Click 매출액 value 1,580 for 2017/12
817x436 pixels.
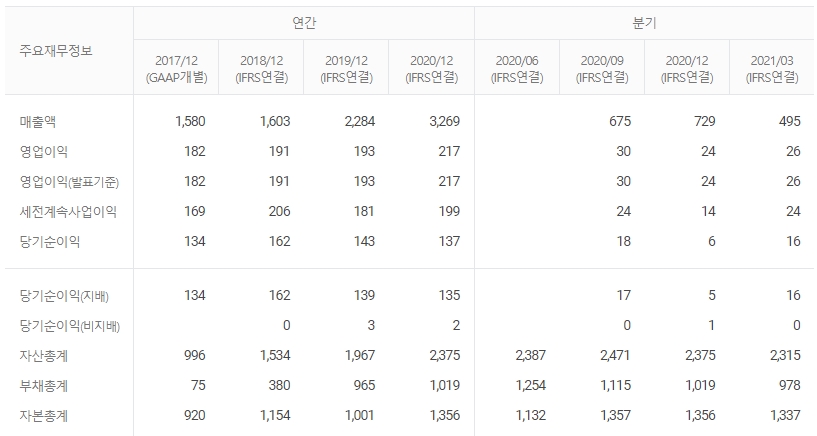coord(190,121)
